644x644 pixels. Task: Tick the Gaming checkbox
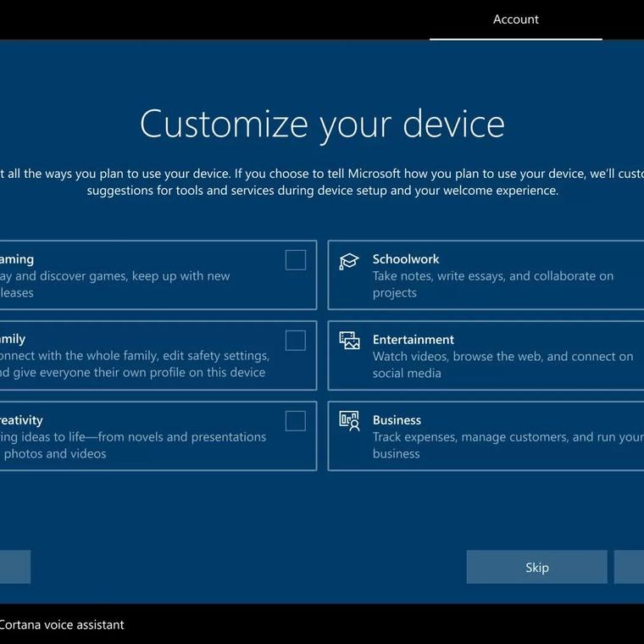(x=296, y=260)
